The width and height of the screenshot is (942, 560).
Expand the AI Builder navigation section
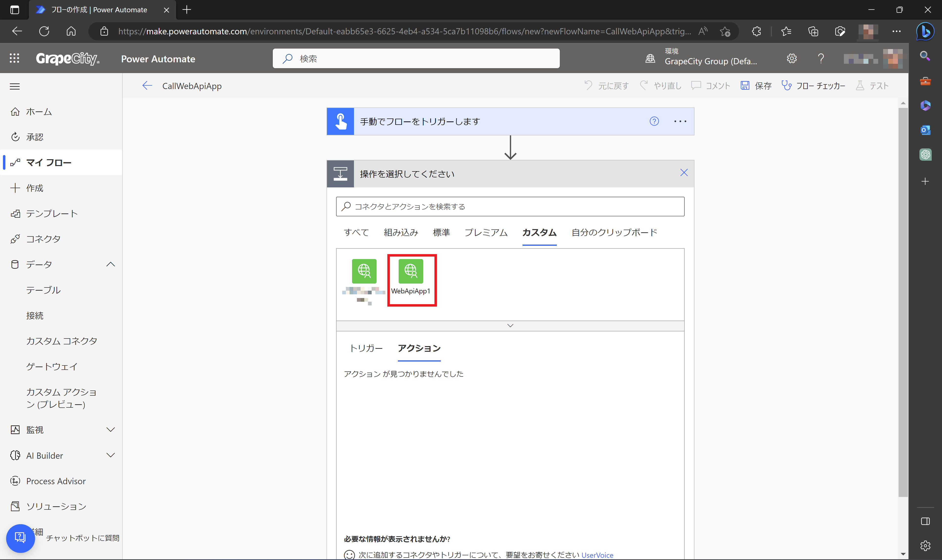(x=111, y=455)
